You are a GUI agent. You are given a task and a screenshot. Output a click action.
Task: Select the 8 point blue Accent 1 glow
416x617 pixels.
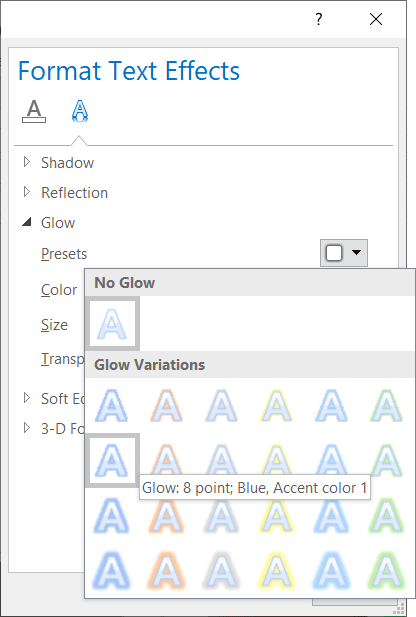[x=113, y=461]
